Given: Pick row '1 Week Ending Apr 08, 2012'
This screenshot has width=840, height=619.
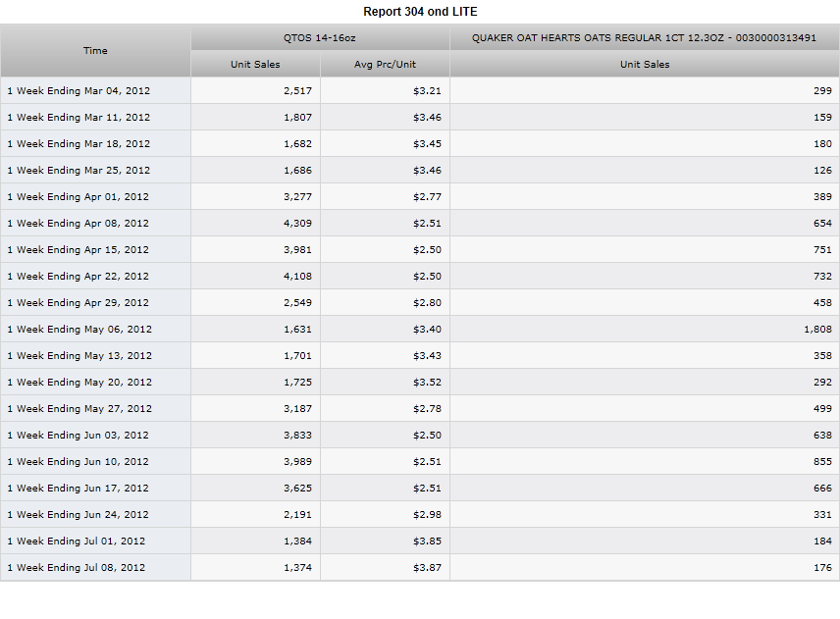Looking at the screenshot, I should tap(420, 224).
